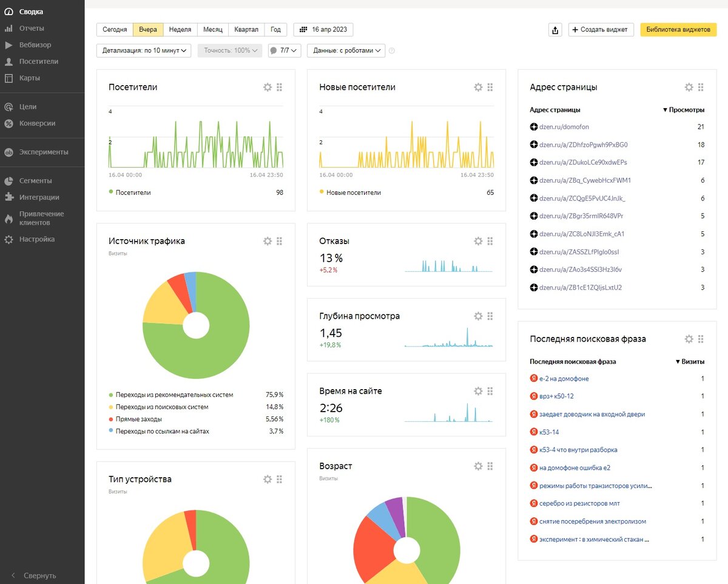Image resolution: width=728 pixels, height=584 pixels.
Task: Click yellow legend dot Переходы из поисковых систем
Action: pyautogui.click(x=111, y=407)
